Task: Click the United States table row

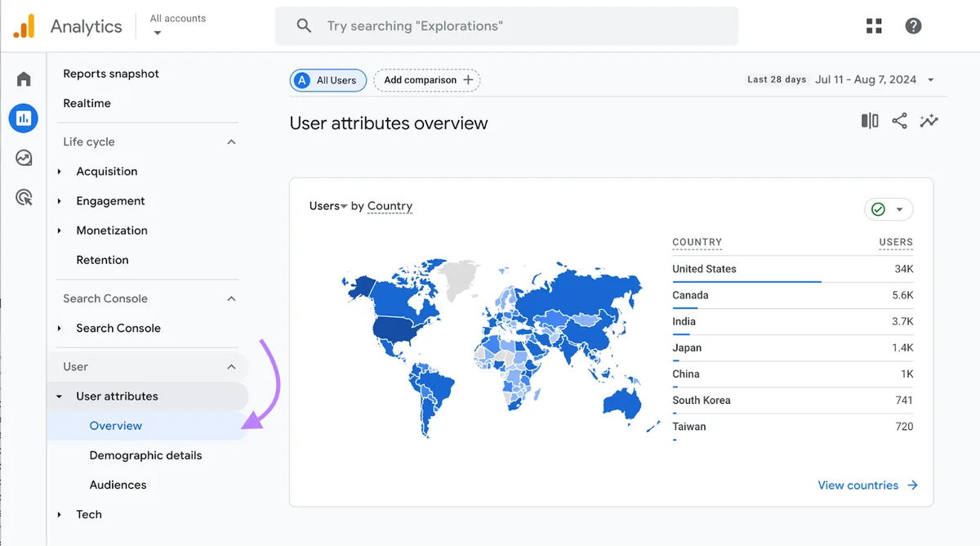Action: click(793, 270)
